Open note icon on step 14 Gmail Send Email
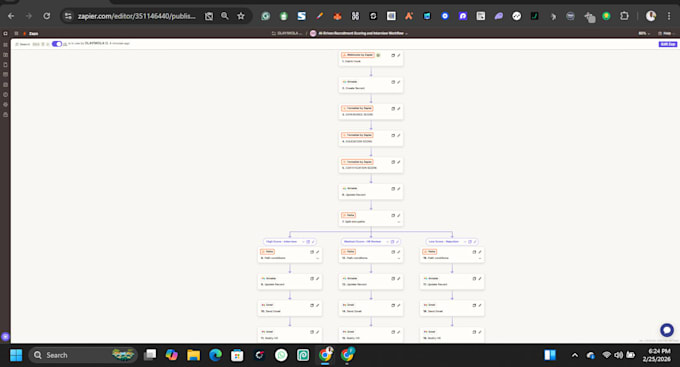The width and height of the screenshot is (680, 367). click(x=393, y=305)
